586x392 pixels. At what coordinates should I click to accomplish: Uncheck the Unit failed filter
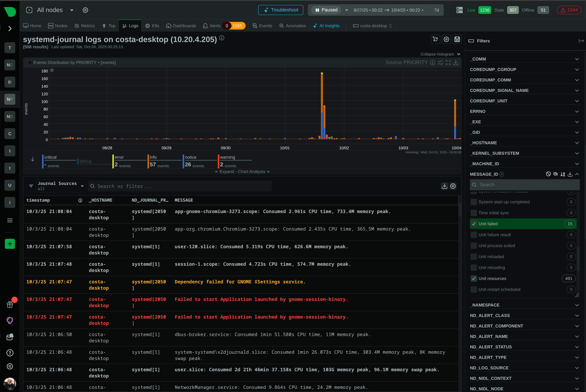coord(474,224)
